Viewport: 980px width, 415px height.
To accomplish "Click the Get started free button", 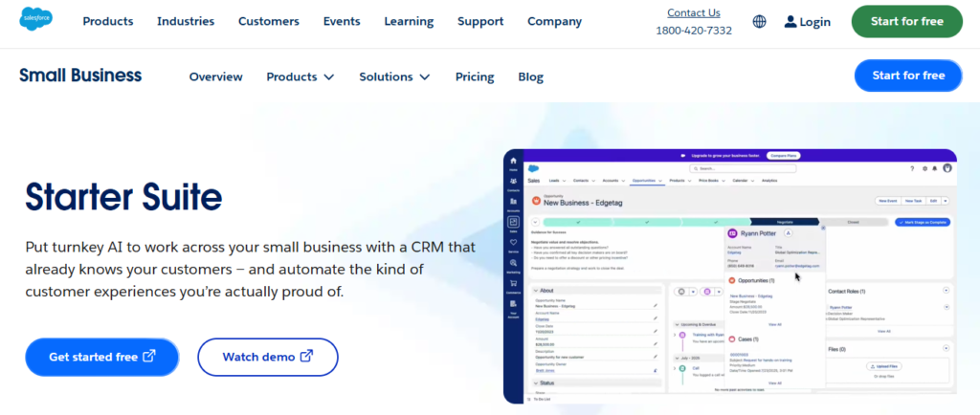I will 101,357.
